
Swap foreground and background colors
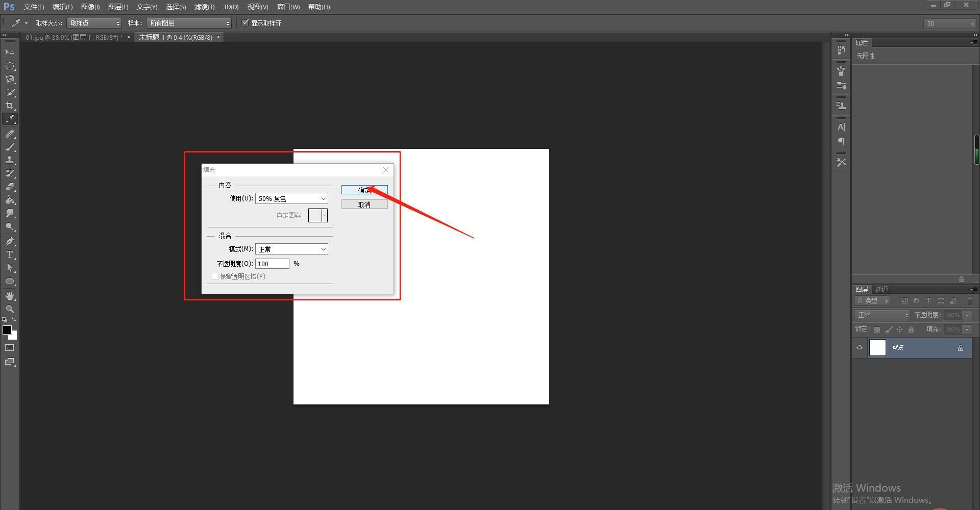pos(14,320)
